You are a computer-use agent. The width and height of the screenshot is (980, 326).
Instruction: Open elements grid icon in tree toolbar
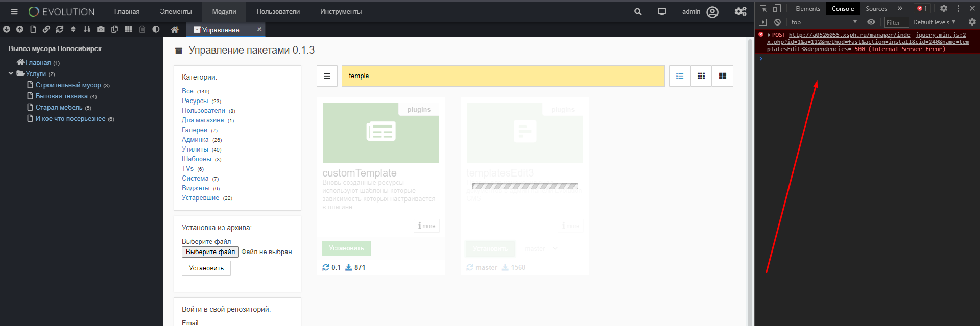coord(128,29)
